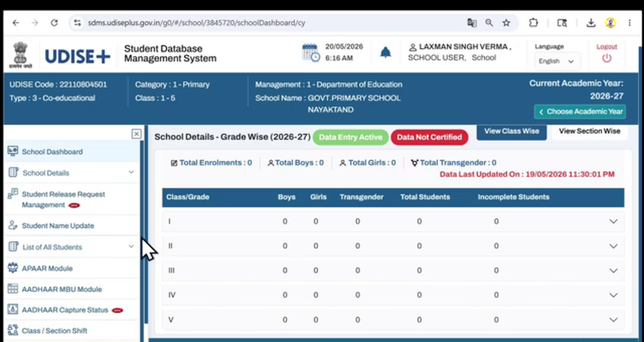The width and height of the screenshot is (644, 342).
Task: Open the zoom magnifier icon in address bar
Action: (x=489, y=23)
